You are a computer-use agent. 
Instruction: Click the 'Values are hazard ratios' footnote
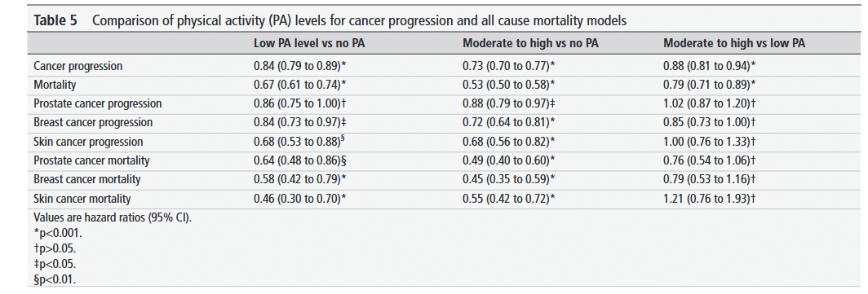click(113, 217)
